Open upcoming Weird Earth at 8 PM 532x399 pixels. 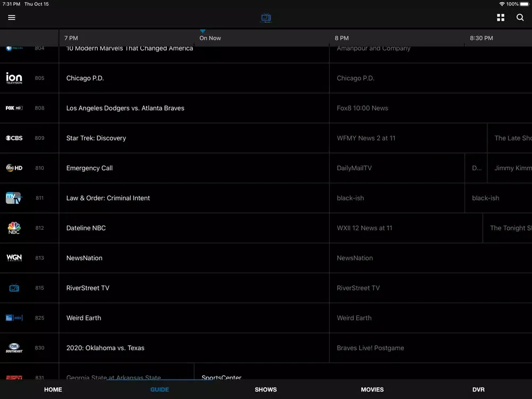(431, 318)
